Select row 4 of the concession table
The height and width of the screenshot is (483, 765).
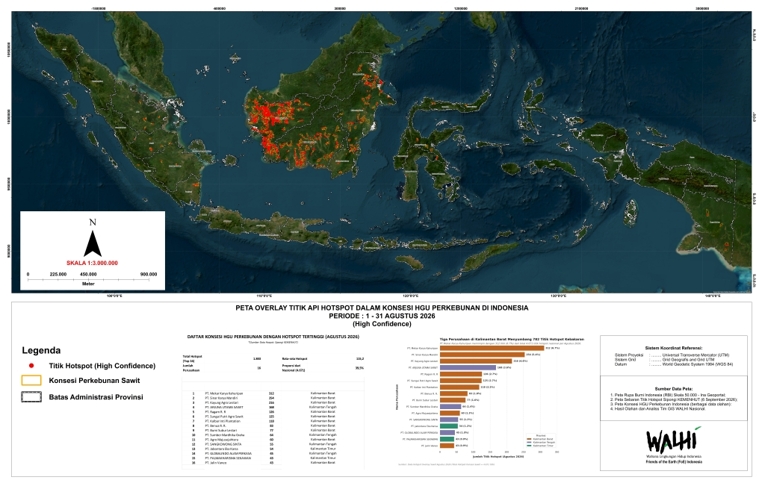click(x=273, y=407)
